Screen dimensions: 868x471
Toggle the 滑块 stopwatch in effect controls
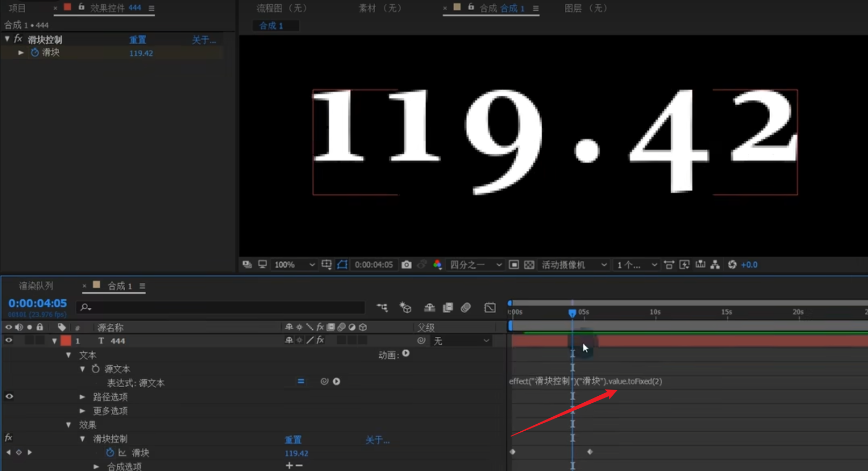[x=35, y=53]
